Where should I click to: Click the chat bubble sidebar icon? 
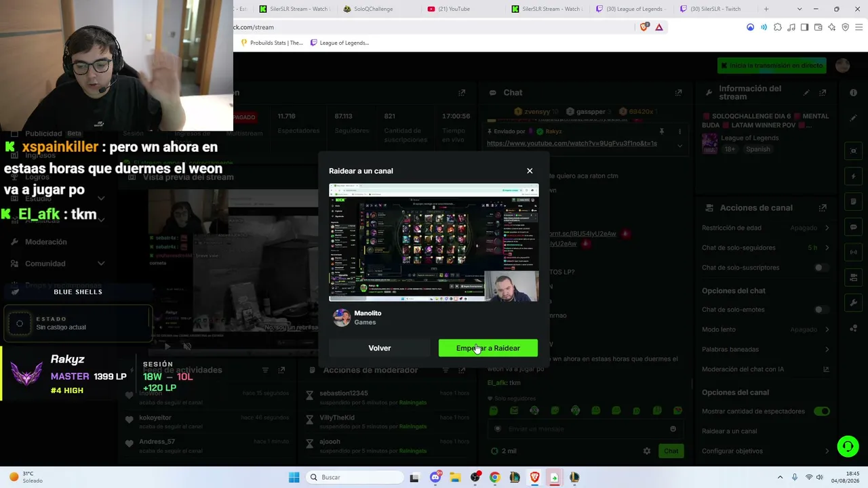click(854, 227)
